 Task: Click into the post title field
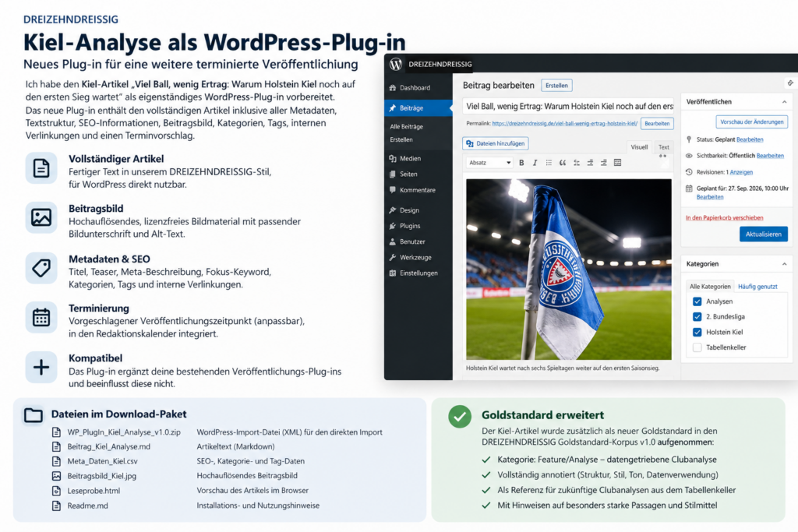coord(568,106)
